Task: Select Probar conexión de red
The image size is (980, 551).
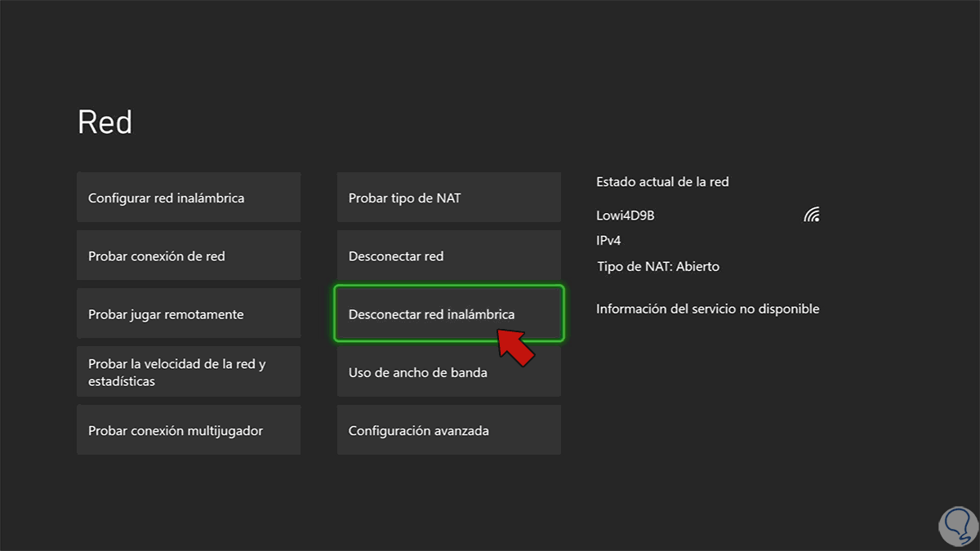Action: click(x=189, y=256)
